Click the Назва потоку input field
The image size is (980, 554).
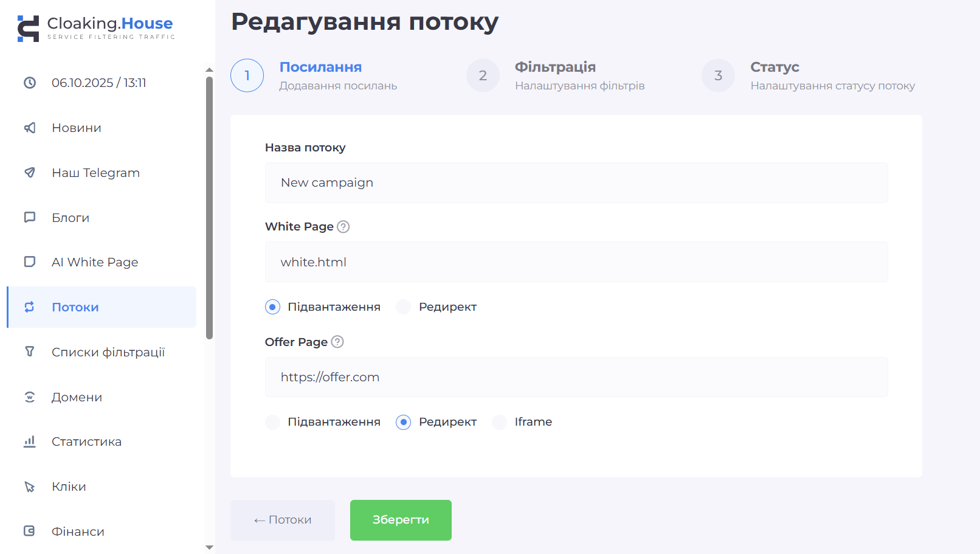(576, 183)
